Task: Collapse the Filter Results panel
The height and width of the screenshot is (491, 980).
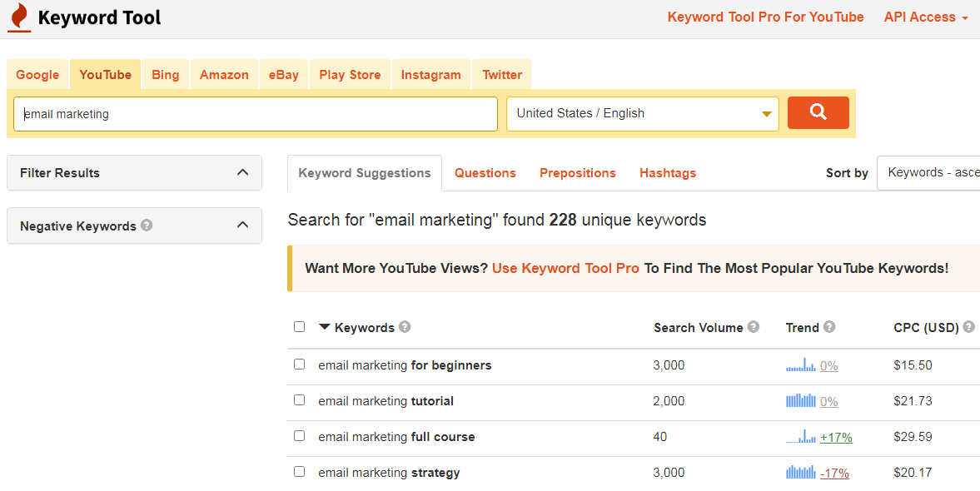Action: 242,172
